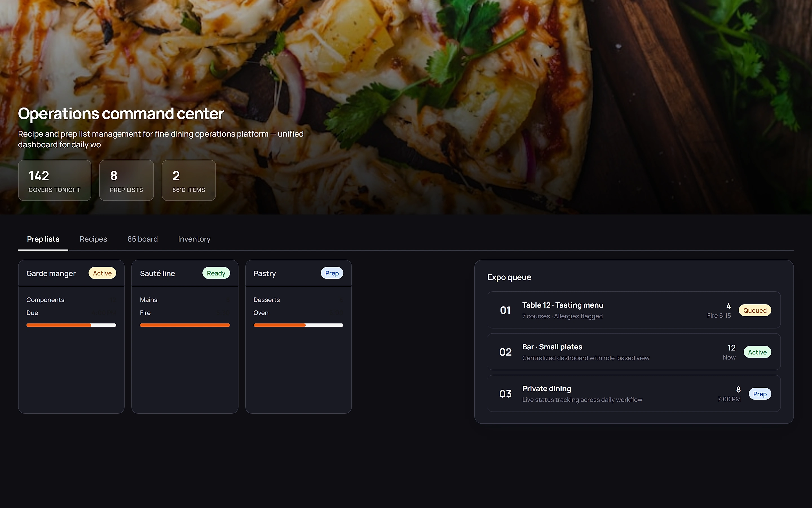Screen dimensions: 812x508
Task: Click the '7:00 PM' time text
Action: [x=729, y=399]
